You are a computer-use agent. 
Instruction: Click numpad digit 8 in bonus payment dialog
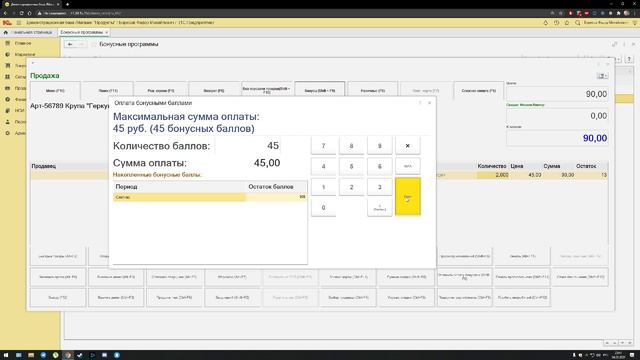(x=351, y=146)
